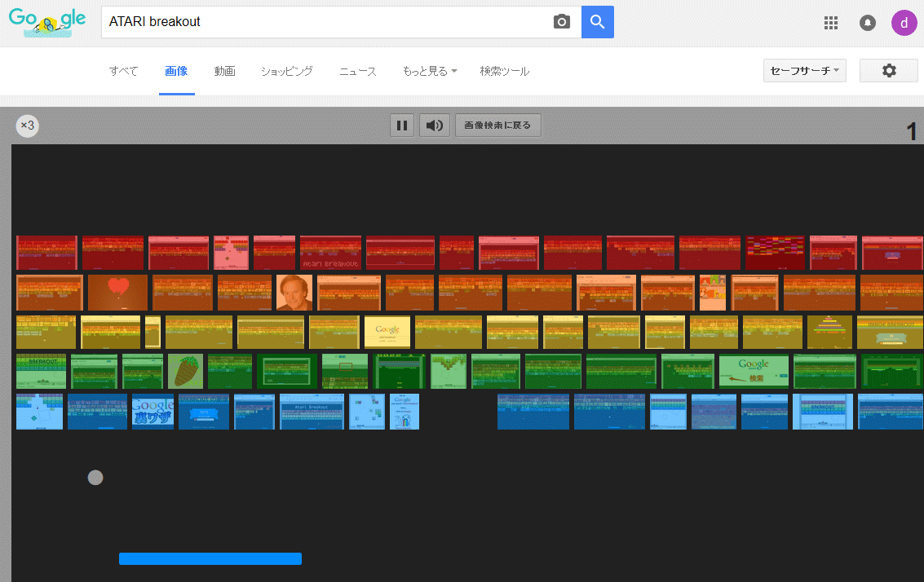Open the settings gear menu

point(889,71)
